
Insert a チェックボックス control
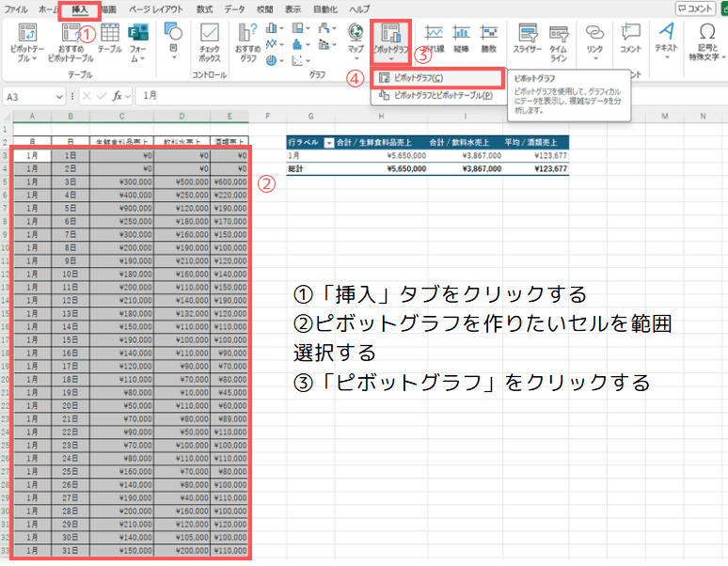tap(210, 42)
